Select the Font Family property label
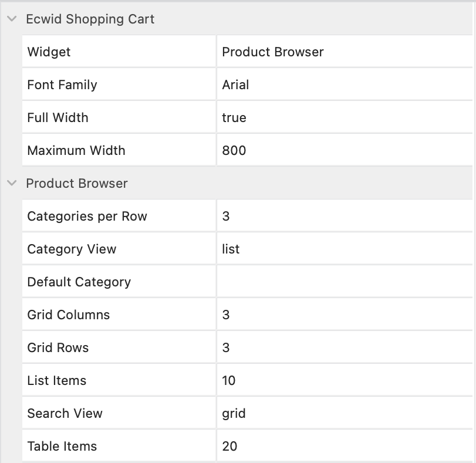 pyautogui.click(x=62, y=85)
